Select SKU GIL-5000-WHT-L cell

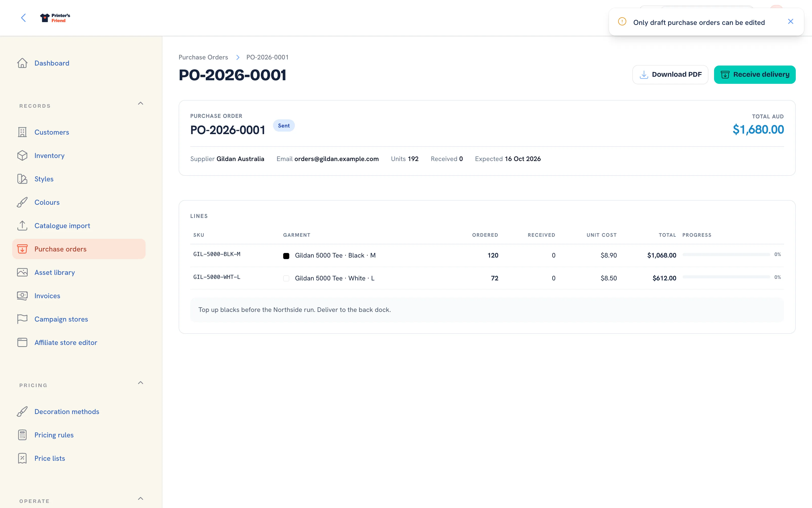tap(217, 277)
